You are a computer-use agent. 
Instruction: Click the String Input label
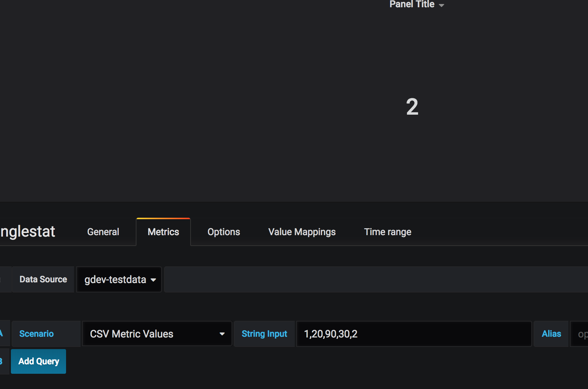click(x=264, y=333)
